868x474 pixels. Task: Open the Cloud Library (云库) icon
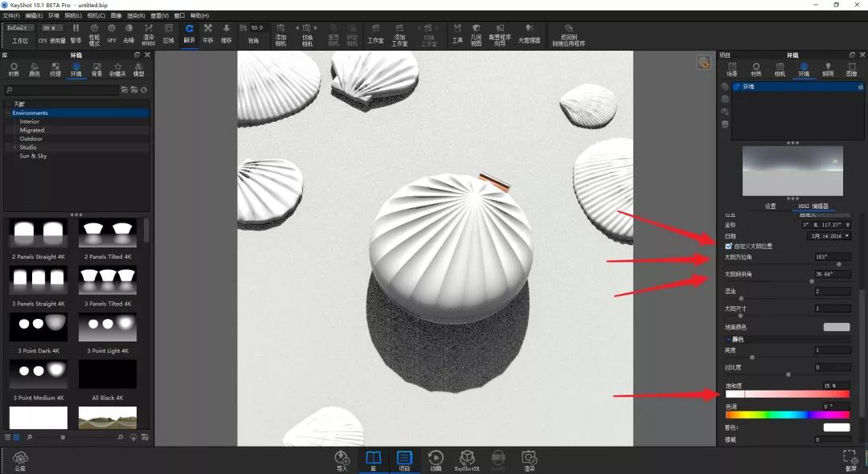tap(20, 460)
